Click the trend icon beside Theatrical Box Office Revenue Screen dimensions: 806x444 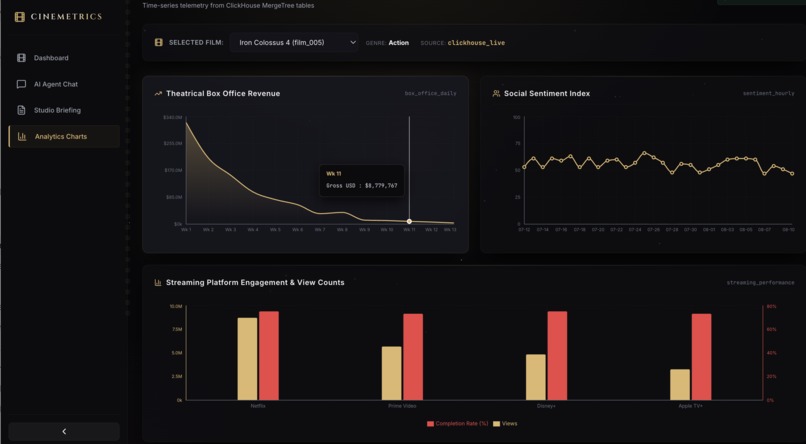pos(158,94)
